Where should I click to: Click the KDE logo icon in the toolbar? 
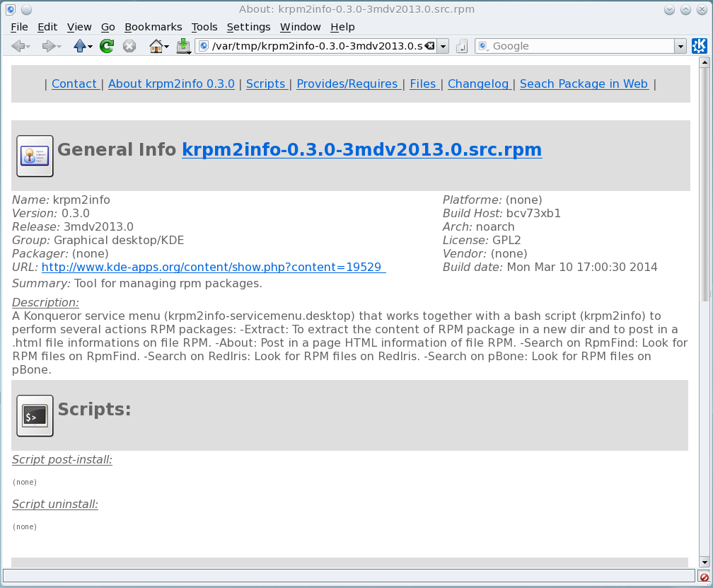pos(699,46)
